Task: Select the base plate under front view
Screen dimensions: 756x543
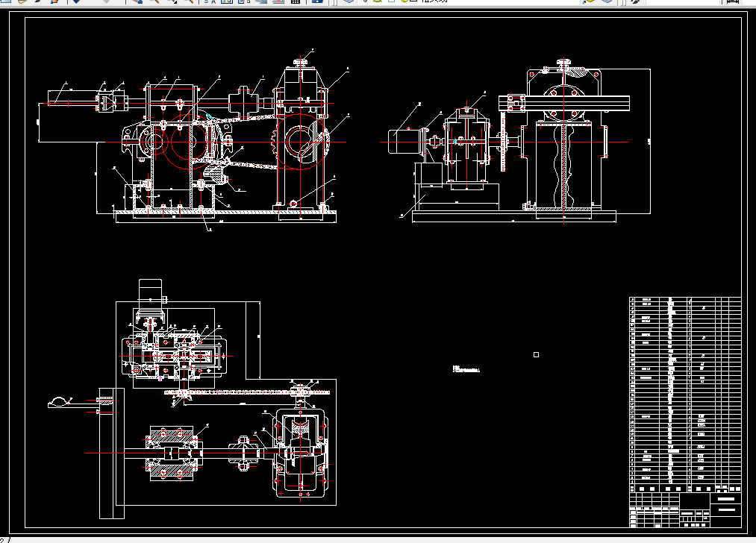Action: point(226,217)
